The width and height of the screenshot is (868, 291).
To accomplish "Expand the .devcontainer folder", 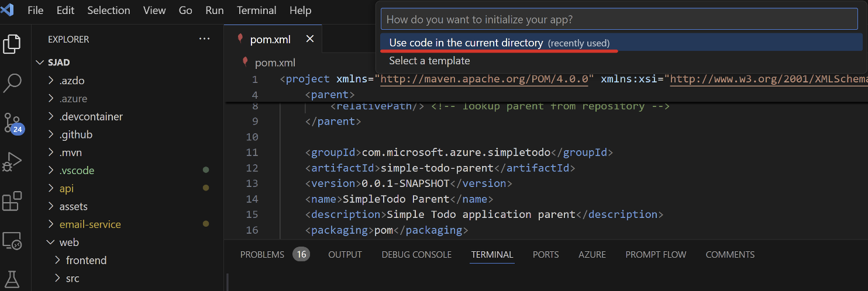I will [x=91, y=117].
